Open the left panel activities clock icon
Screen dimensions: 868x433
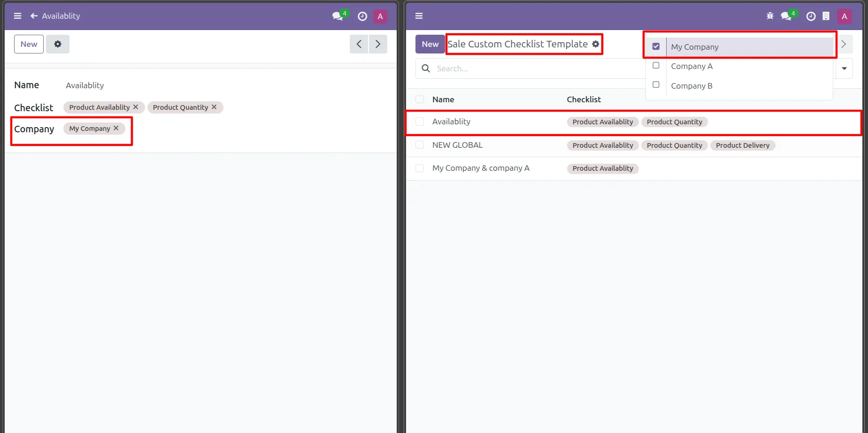pos(362,16)
